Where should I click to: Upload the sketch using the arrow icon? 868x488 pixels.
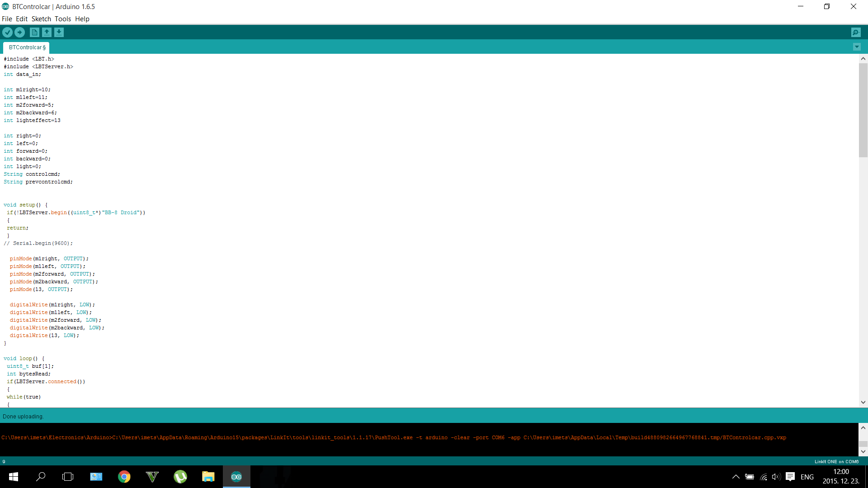[19, 32]
